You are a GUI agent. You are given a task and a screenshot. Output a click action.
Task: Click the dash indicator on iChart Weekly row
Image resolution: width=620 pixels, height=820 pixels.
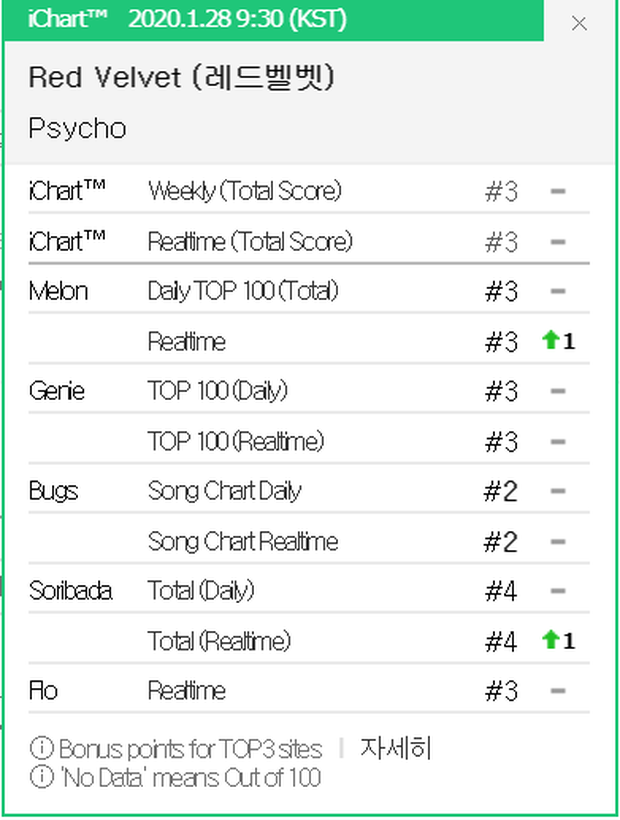pyautogui.click(x=558, y=191)
